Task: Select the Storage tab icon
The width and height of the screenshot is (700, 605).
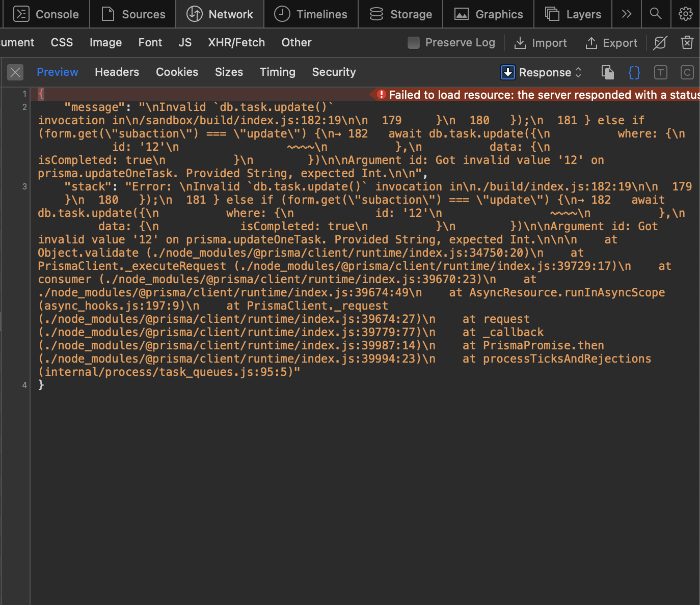Action: (375, 14)
